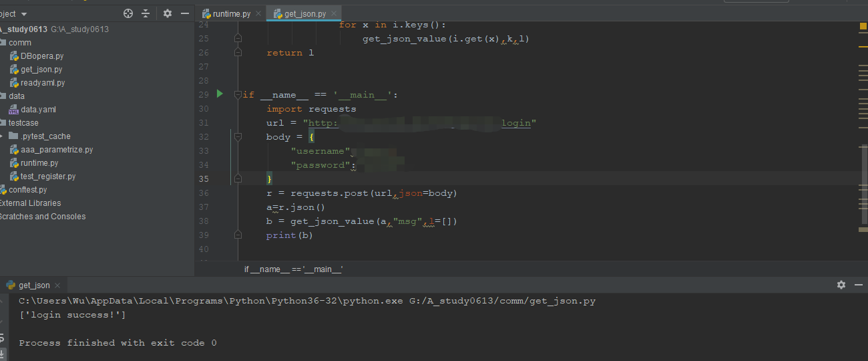
Task: Click the breadcrumb if __name__=='__main__'
Action: (x=293, y=269)
